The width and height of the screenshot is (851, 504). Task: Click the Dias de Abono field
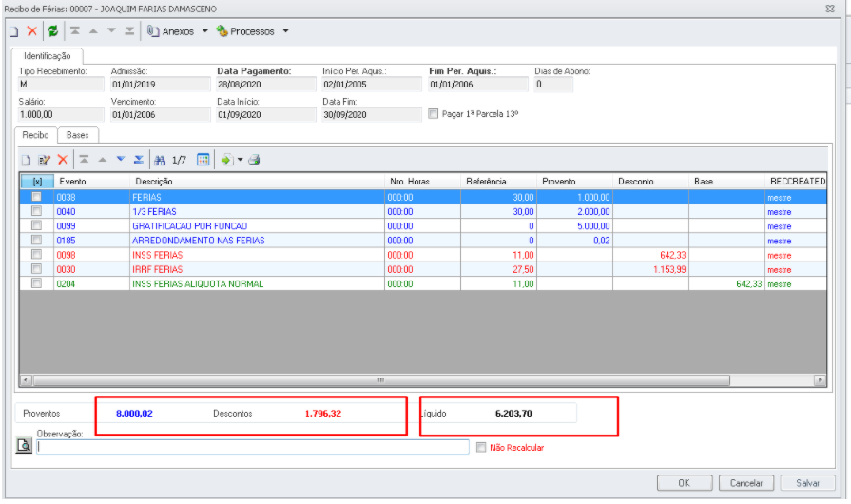pos(553,84)
